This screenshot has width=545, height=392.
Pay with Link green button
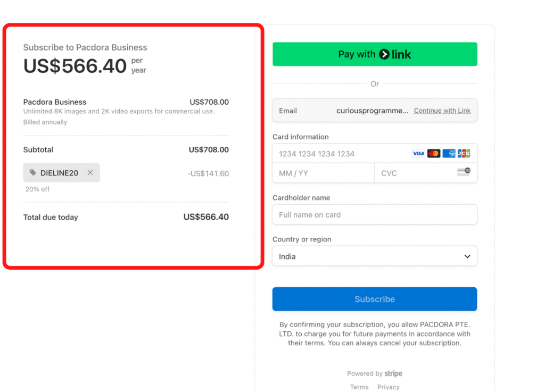click(x=375, y=54)
